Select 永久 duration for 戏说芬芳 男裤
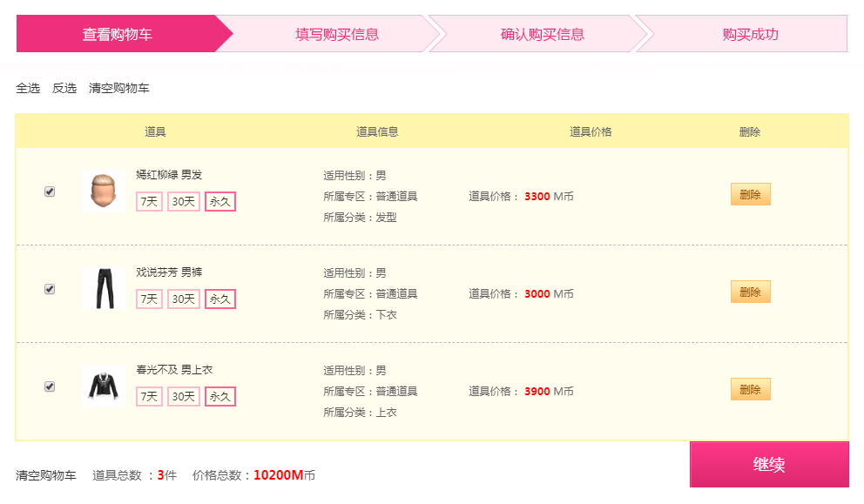This screenshot has width=864, height=504. point(220,299)
